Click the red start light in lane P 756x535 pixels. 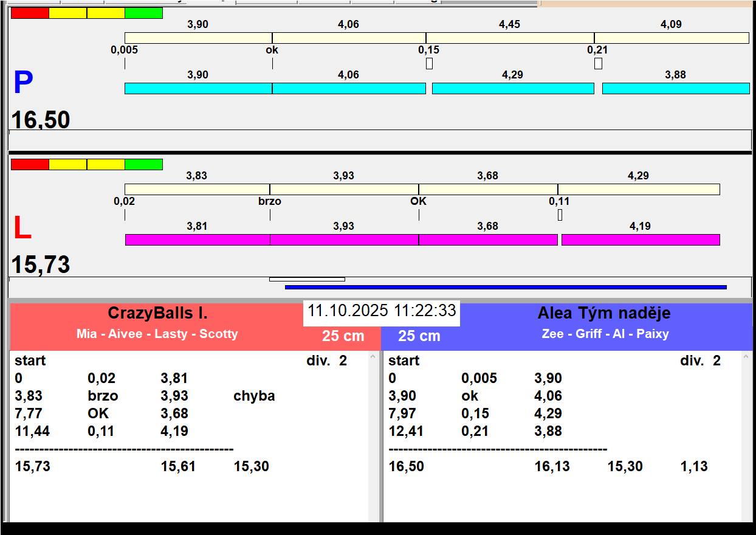point(30,13)
